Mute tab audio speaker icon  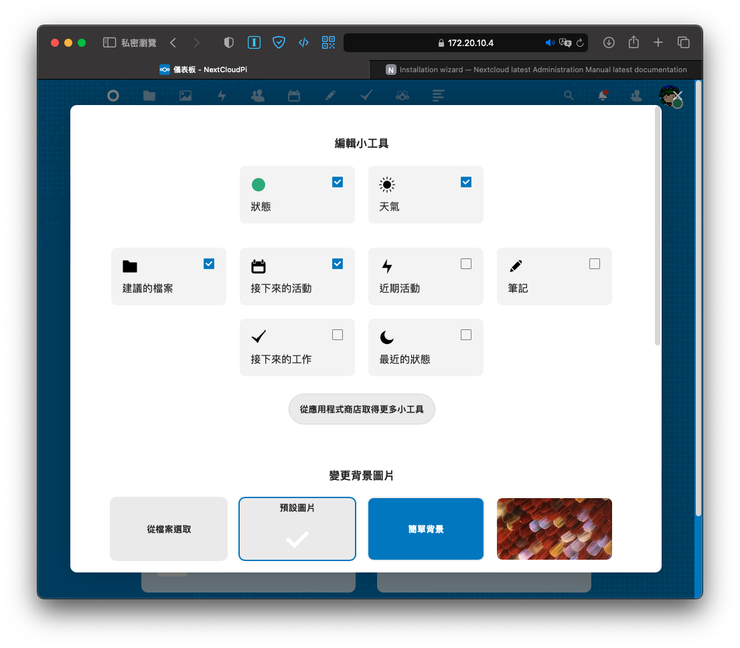tap(550, 43)
